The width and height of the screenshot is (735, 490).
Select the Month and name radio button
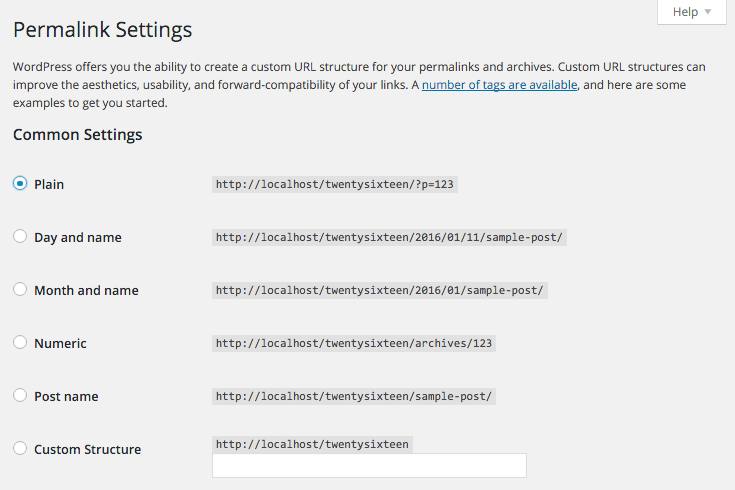[20, 289]
